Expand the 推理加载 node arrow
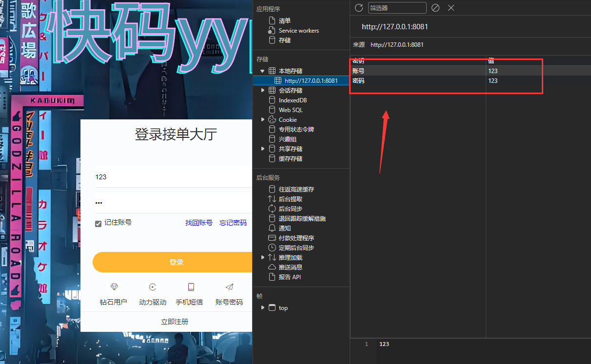Image resolution: width=591 pixels, height=364 pixels. tap(263, 258)
